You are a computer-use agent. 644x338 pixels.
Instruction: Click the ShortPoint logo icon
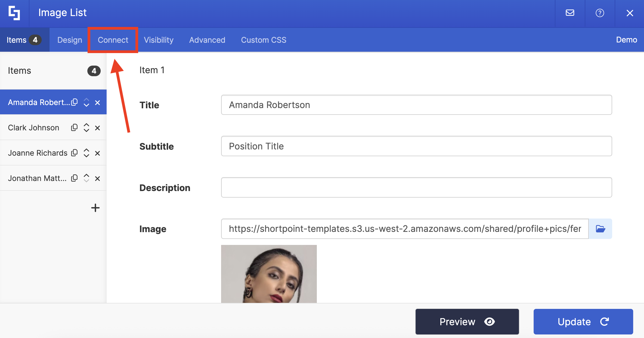pos(14,13)
